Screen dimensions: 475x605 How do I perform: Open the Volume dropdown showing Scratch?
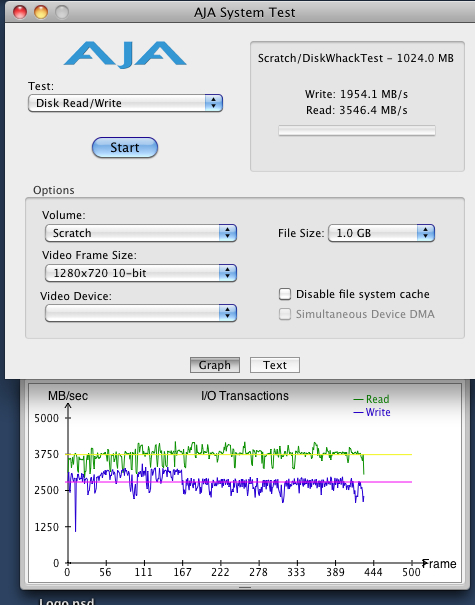coord(140,233)
